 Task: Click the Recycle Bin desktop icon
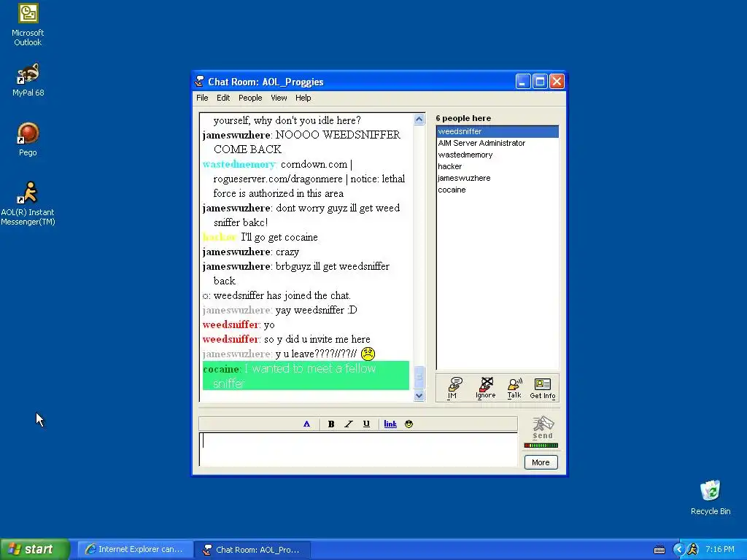coord(711,497)
